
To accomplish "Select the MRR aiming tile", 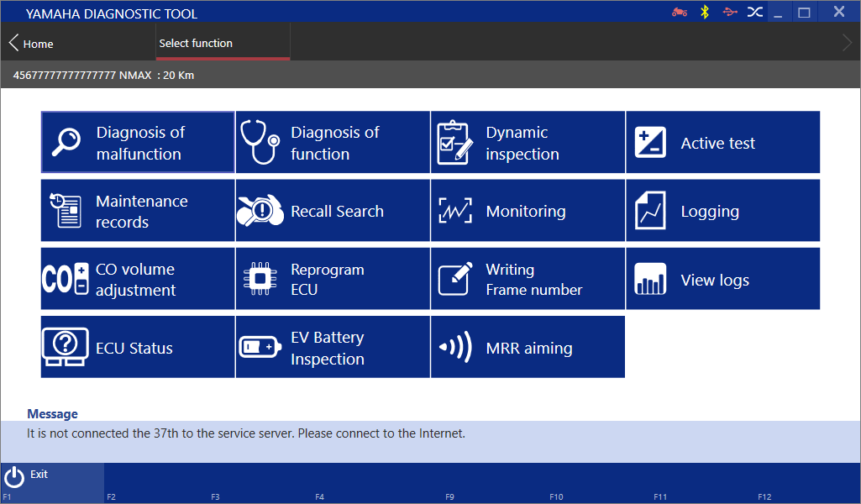I will (x=528, y=346).
